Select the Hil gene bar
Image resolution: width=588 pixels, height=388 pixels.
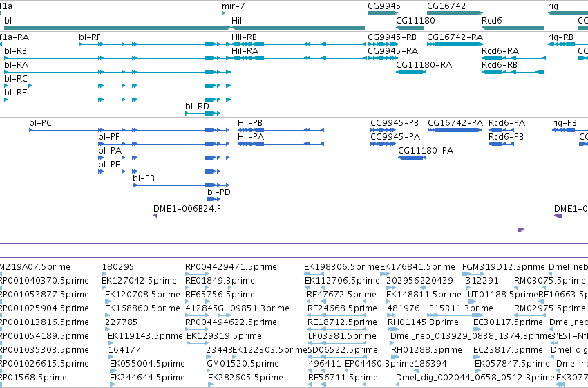click(x=298, y=28)
